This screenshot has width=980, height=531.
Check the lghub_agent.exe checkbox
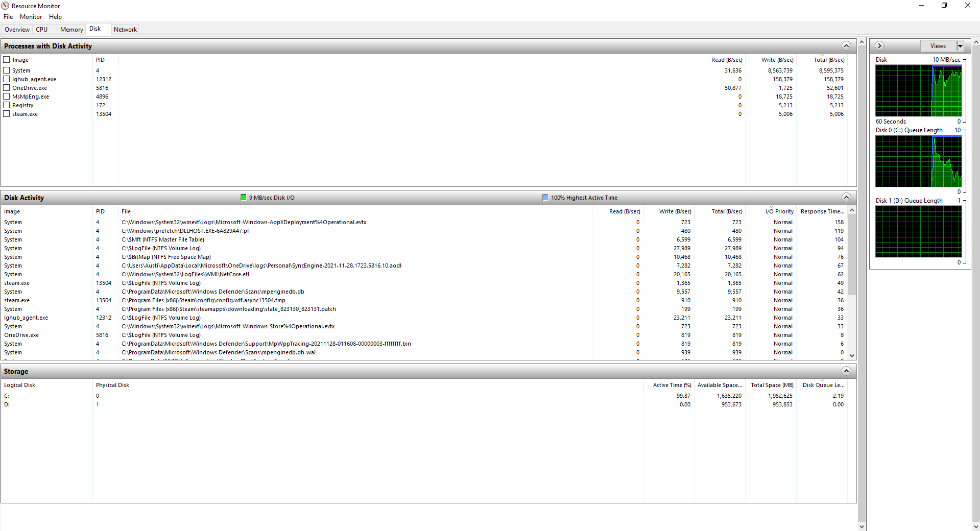click(7, 79)
